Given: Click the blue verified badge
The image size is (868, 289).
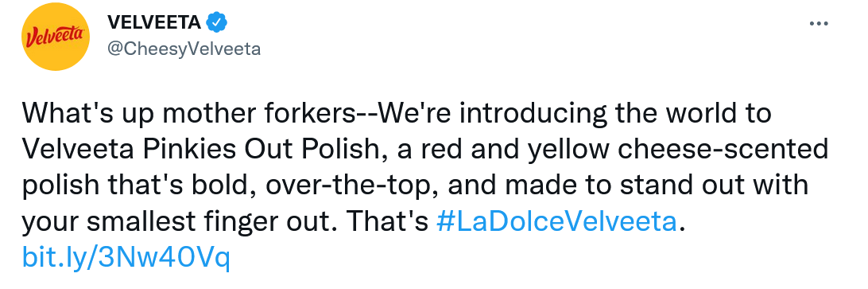Looking at the screenshot, I should (218, 23).
